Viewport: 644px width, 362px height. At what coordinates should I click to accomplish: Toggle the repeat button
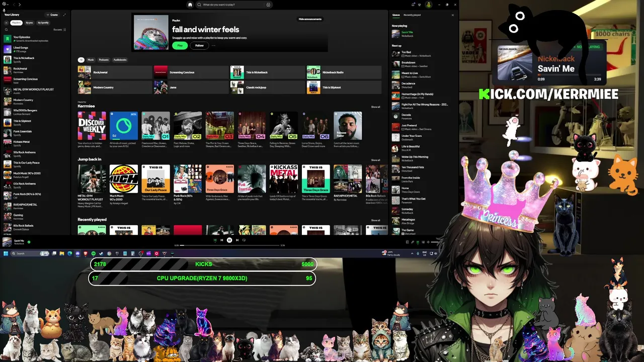click(x=244, y=240)
